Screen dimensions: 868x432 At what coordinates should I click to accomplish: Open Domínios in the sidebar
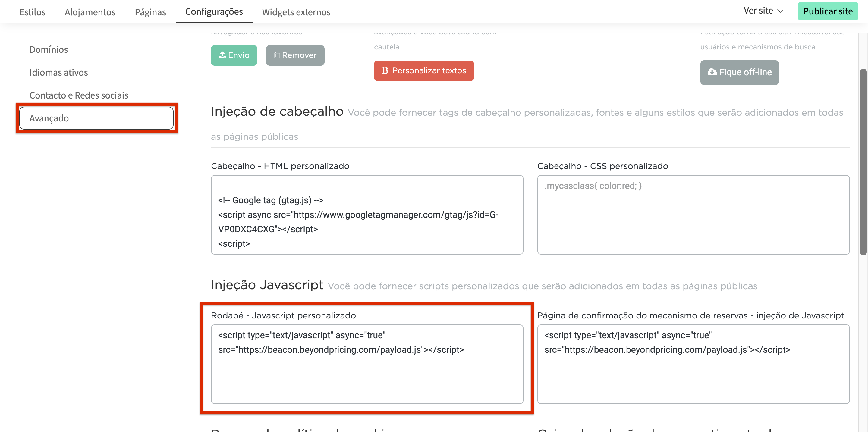pos(49,49)
